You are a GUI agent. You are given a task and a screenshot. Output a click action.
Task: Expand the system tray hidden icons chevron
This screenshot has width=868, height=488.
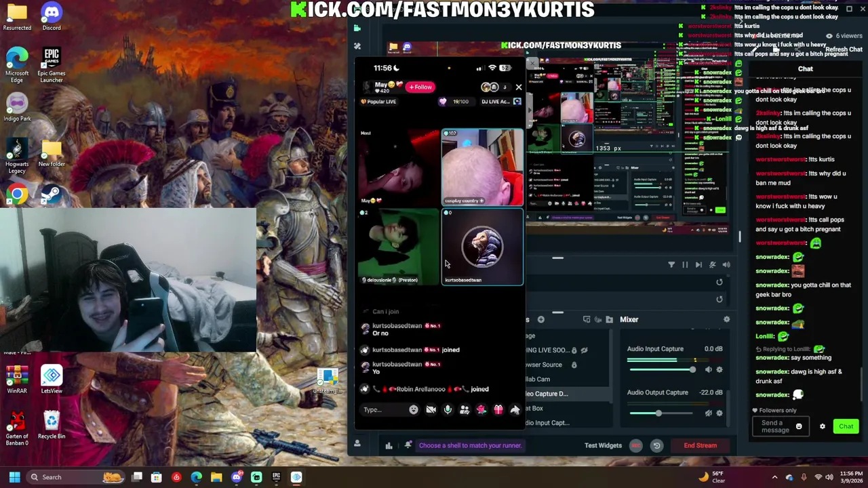[x=774, y=477]
